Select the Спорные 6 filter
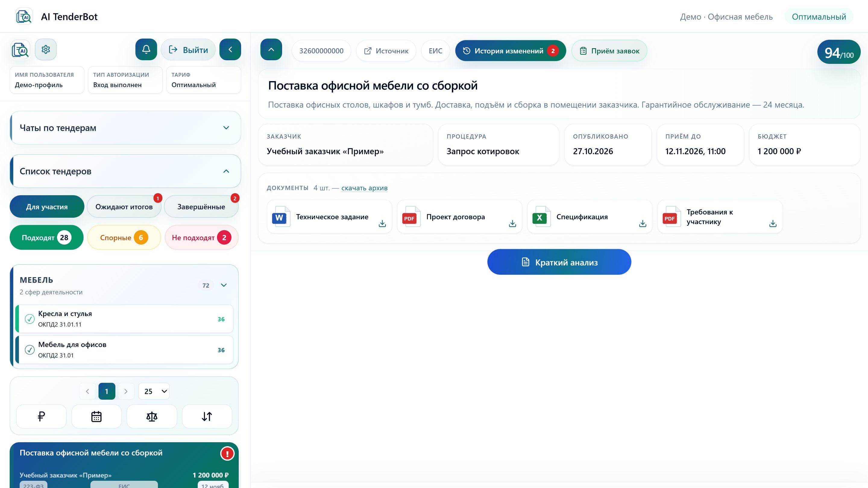This screenshot has height=488, width=868. pyautogui.click(x=124, y=237)
